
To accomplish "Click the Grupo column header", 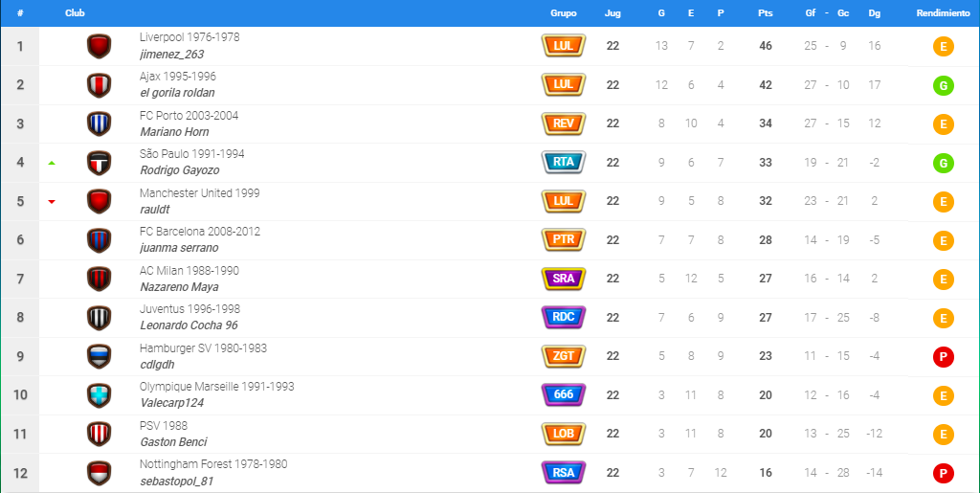I will click(563, 13).
